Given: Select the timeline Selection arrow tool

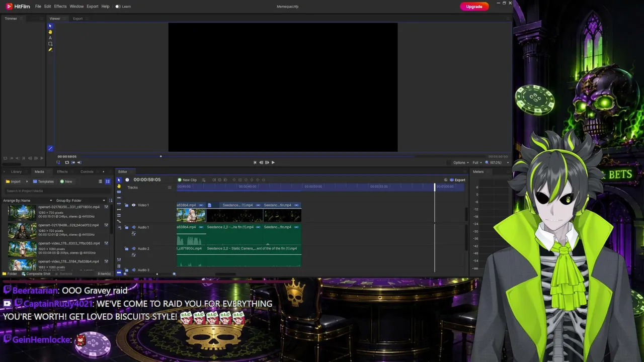Looking at the screenshot, I should [x=119, y=180].
